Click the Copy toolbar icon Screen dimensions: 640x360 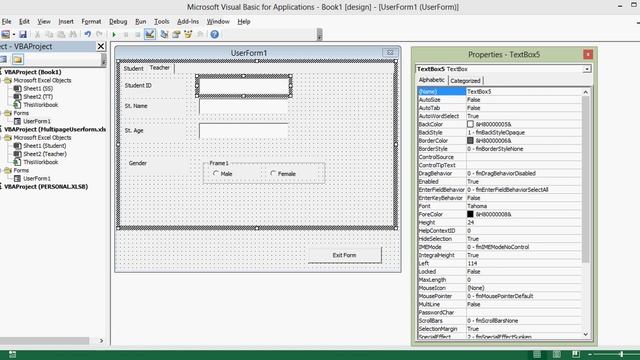[x=49, y=34]
